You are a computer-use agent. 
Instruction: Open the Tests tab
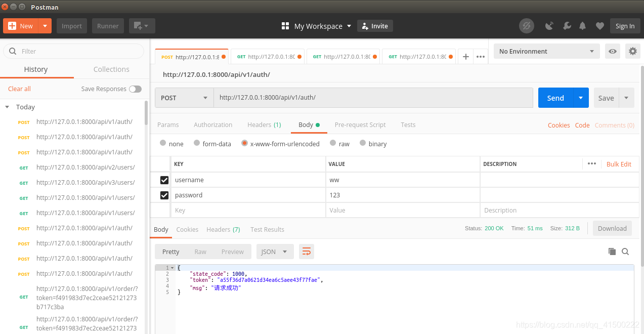coord(408,124)
